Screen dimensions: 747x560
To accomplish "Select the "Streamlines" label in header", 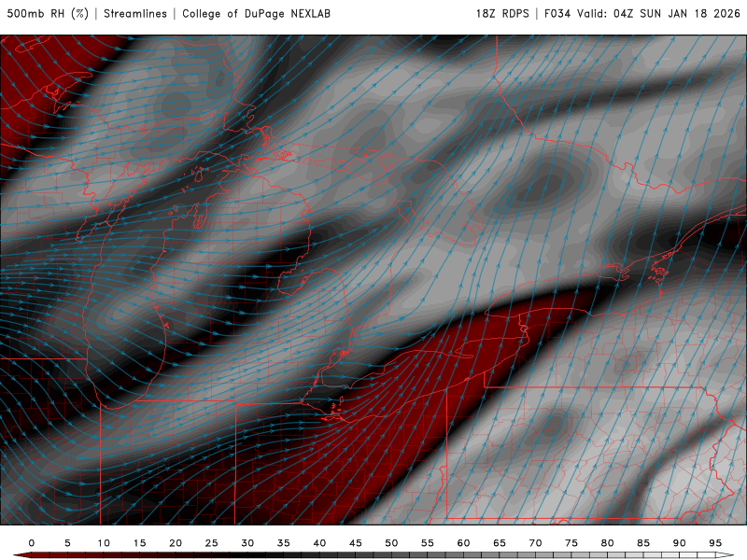I will click(135, 13).
